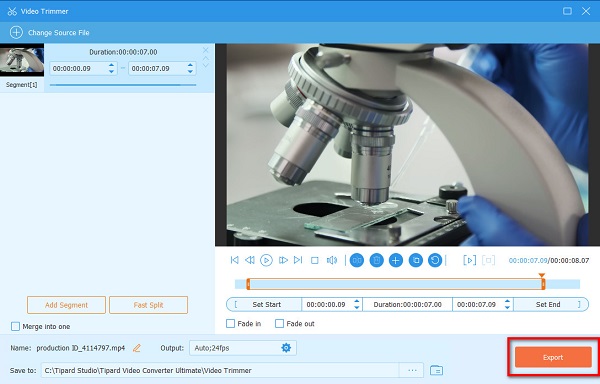600x384 pixels.
Task: Step back one frame
Action: click(x=250, y=260)
